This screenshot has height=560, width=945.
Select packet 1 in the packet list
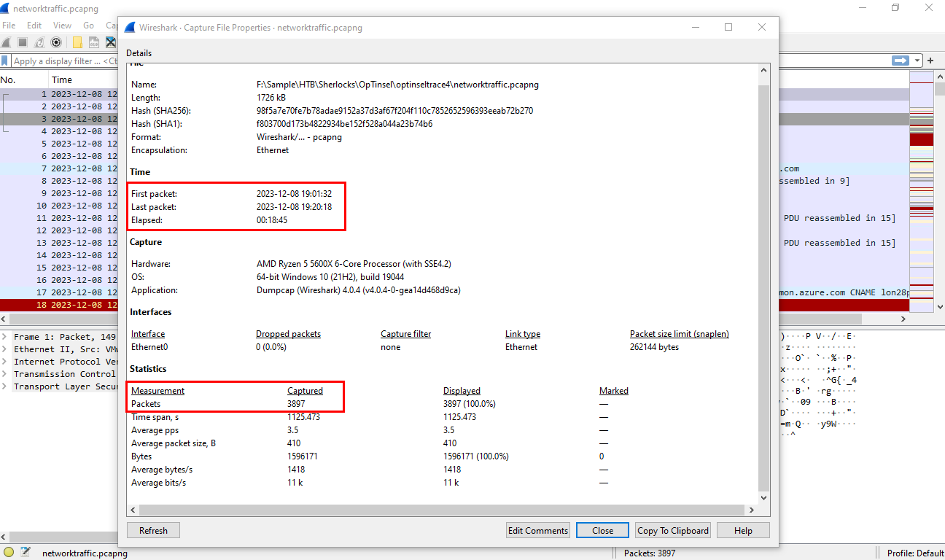pyautogui.click(x=58, y=94)
